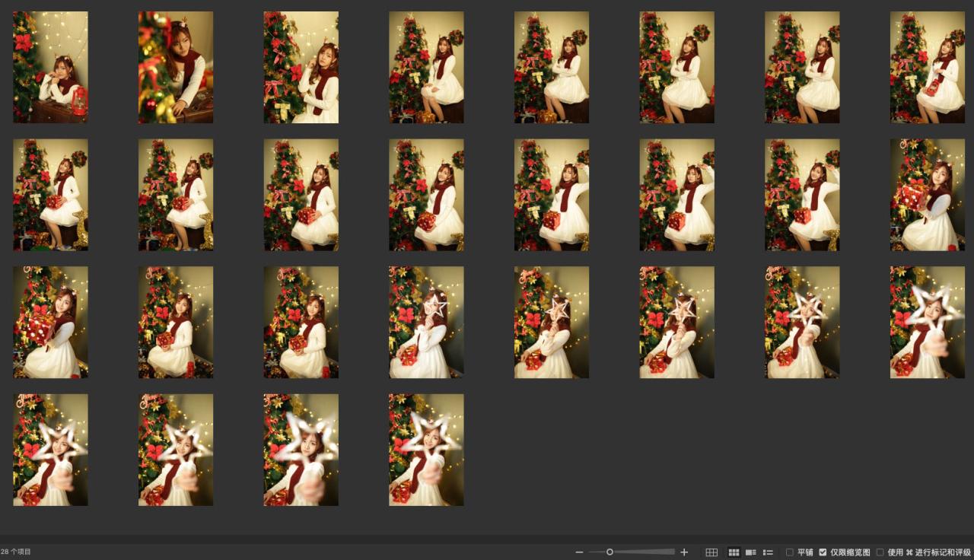The width and height of the screenshot is (974, 560).
Task: Select the last thumbnail in the first row
Action: 928,67
